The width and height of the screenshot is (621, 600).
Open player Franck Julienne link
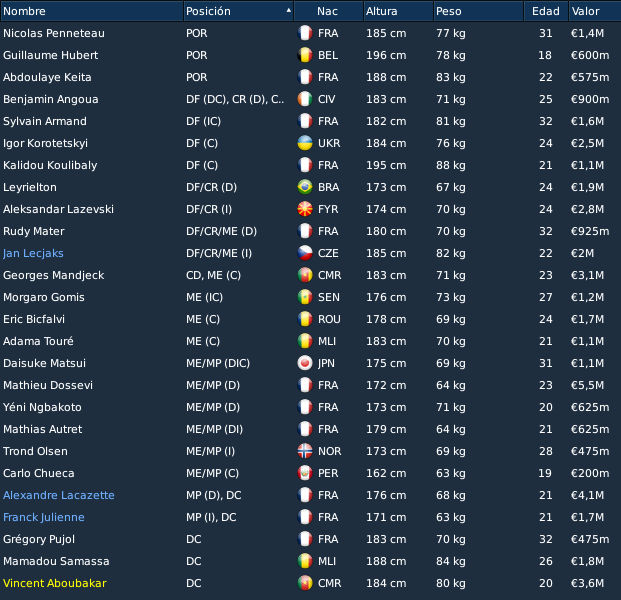click(x=44, y=517)
